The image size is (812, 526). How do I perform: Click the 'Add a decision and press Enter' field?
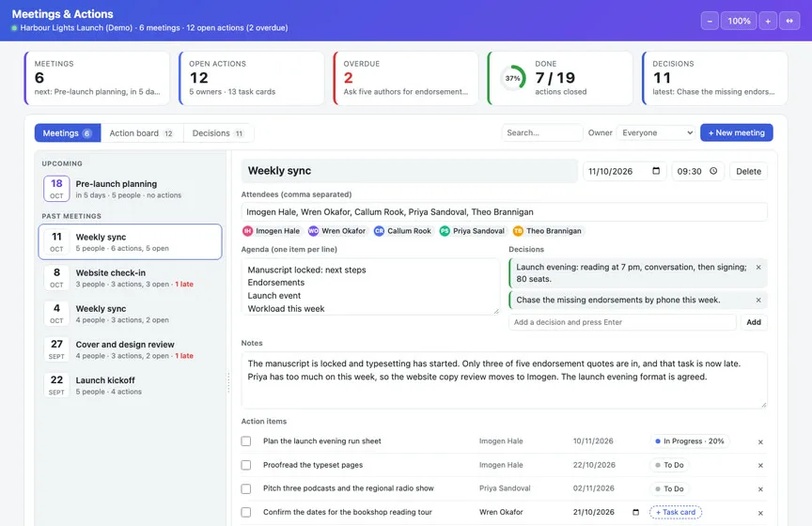[622, 322]
